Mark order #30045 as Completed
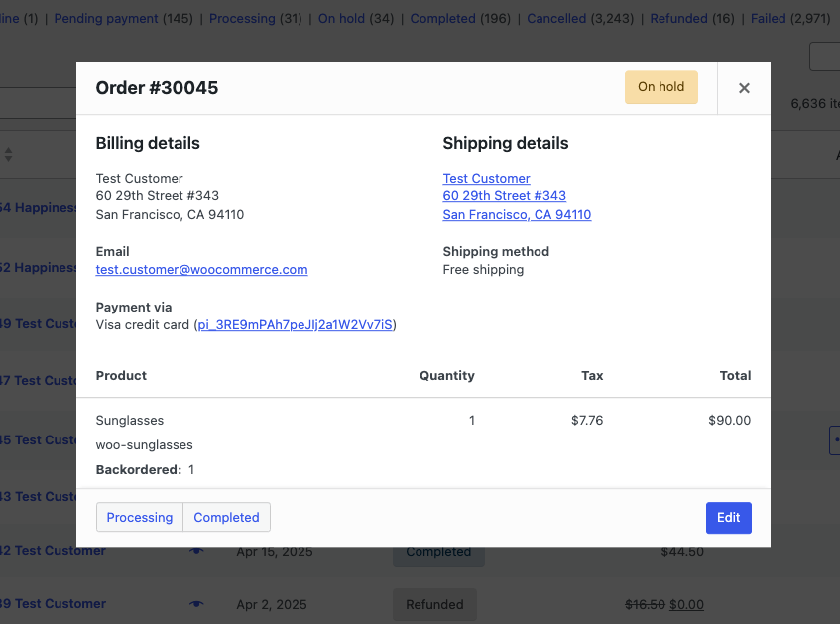The height and width of the screenshot is (624, 840). click(x=226, y=517)
